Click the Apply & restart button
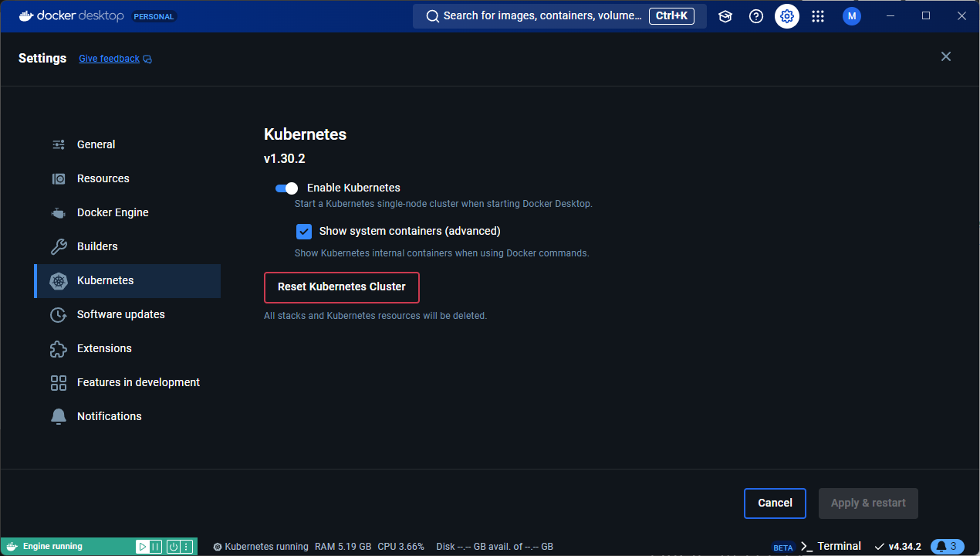The height and width of the screenshot is (556, 980). click(868, 503)
